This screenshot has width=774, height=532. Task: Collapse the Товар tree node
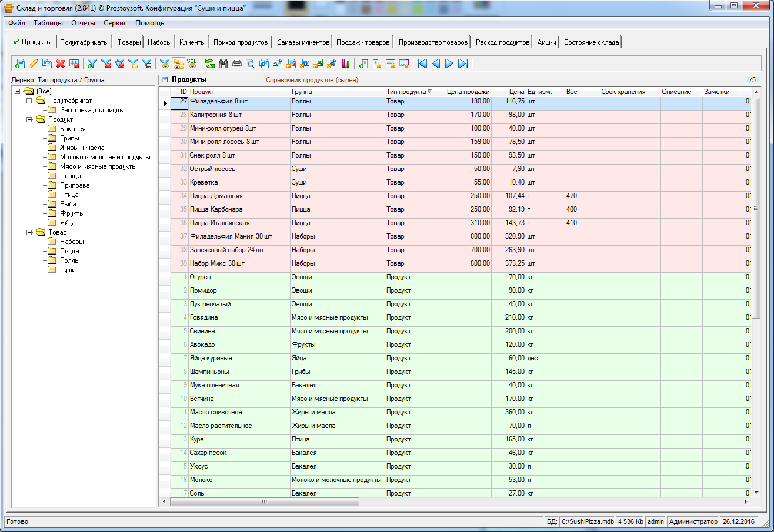(29, 232)
